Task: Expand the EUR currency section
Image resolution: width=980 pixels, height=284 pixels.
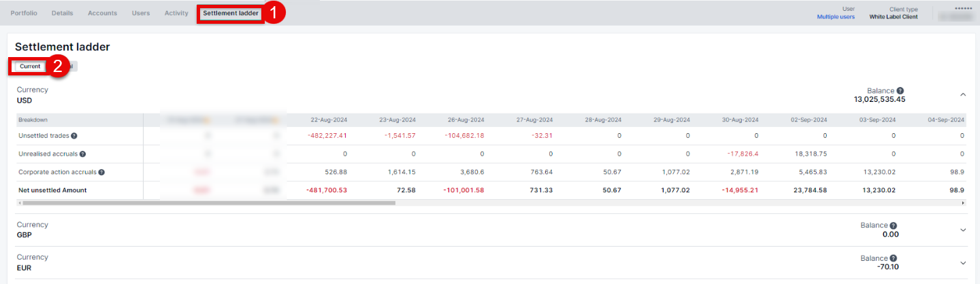Action: (x=963, y=262)
